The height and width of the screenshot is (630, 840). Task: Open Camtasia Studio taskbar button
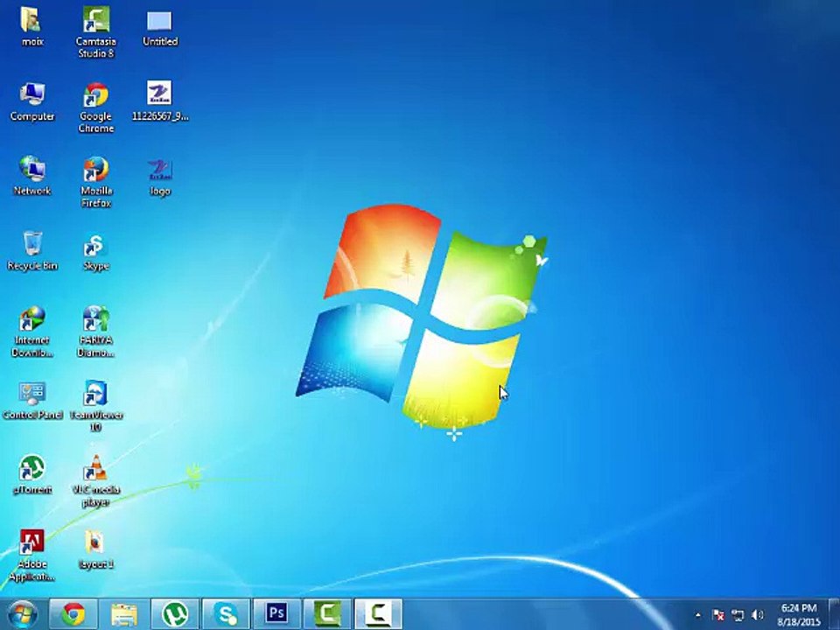coord(327,614)
